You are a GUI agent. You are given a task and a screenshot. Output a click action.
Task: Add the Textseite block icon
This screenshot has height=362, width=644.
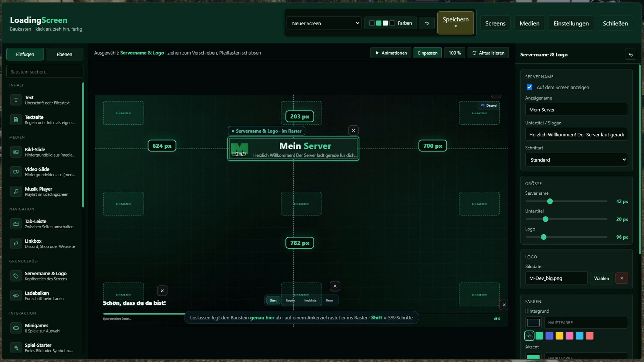click(x=16, y=120)
